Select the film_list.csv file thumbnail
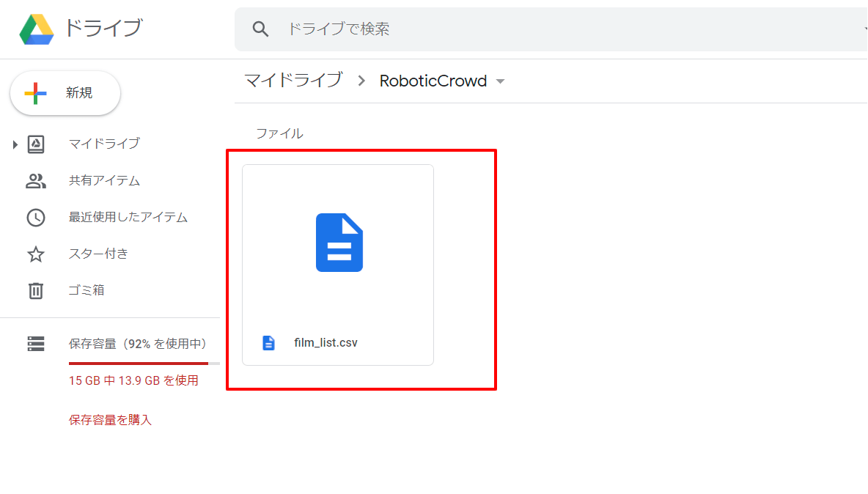This screenshot has height=494, width=868. 338,265
